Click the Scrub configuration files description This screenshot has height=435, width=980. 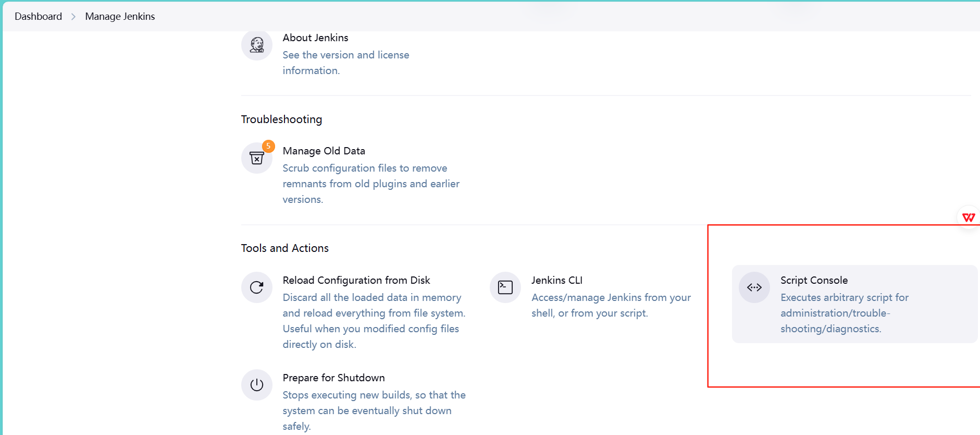(371, 184)
